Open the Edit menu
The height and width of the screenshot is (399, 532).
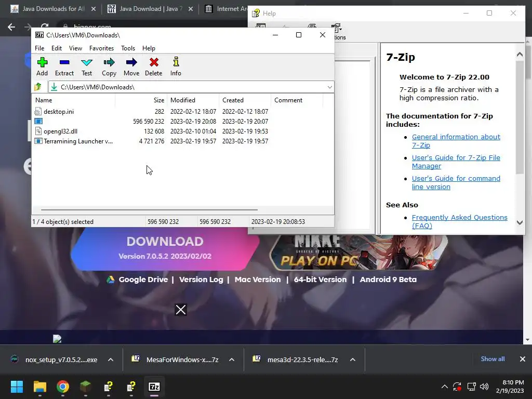[56, 48]
